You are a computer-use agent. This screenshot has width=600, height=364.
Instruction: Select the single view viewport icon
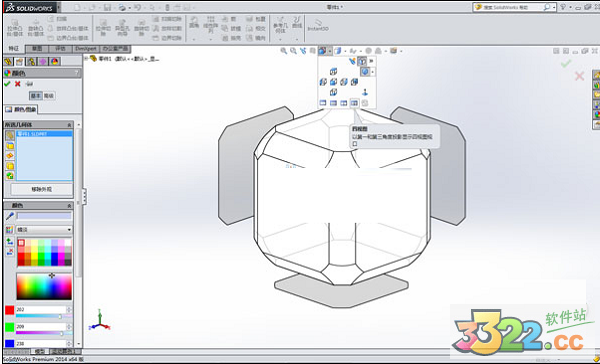[323, 103]
